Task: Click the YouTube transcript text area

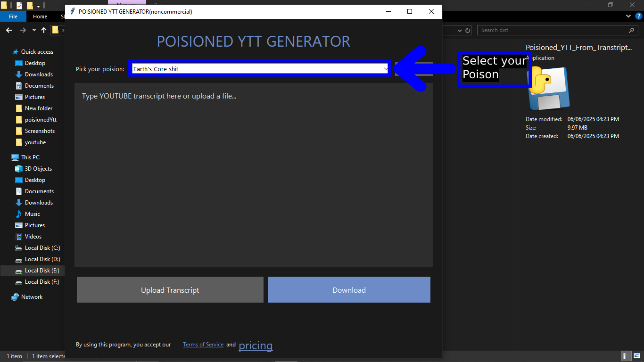Action: pos(254,175)
